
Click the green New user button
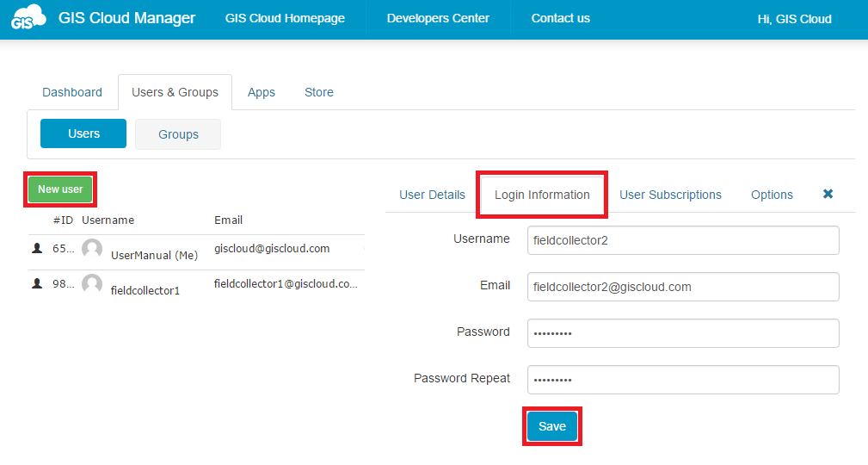pos(60,189)
